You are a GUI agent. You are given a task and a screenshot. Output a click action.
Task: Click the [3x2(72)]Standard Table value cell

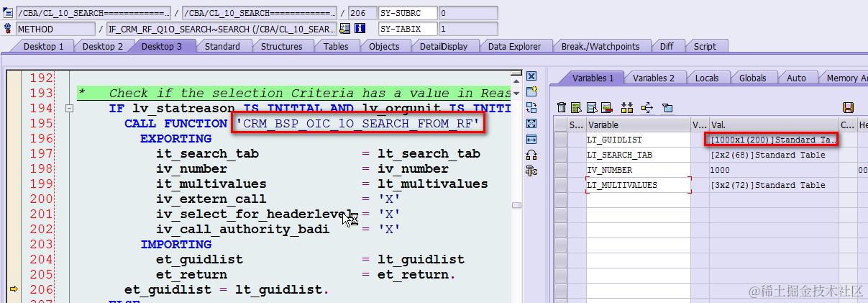[x=774, y=185]
